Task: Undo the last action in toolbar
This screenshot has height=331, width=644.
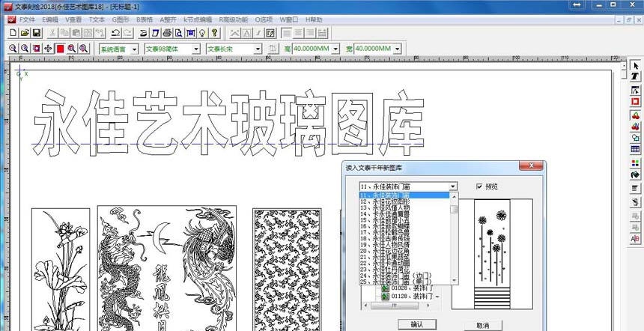Action: point(116,33)
